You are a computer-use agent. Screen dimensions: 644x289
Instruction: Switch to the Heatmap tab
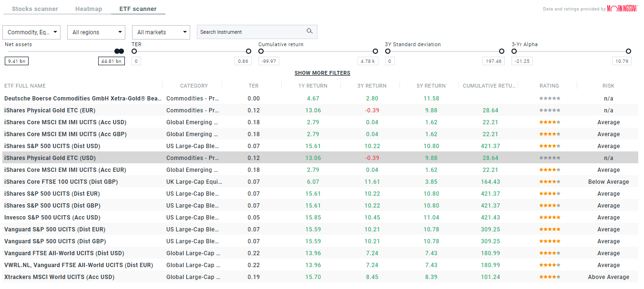[x=88, y=8]
